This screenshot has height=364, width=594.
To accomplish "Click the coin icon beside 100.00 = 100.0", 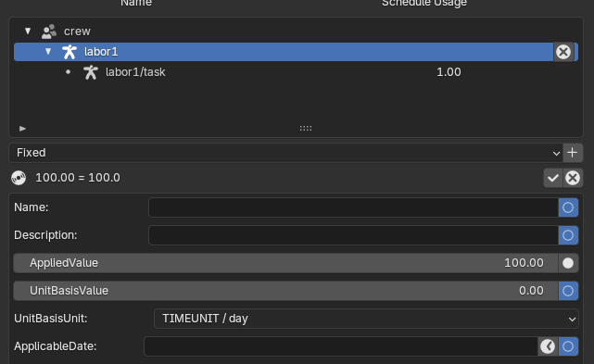I will pos(19,178).
